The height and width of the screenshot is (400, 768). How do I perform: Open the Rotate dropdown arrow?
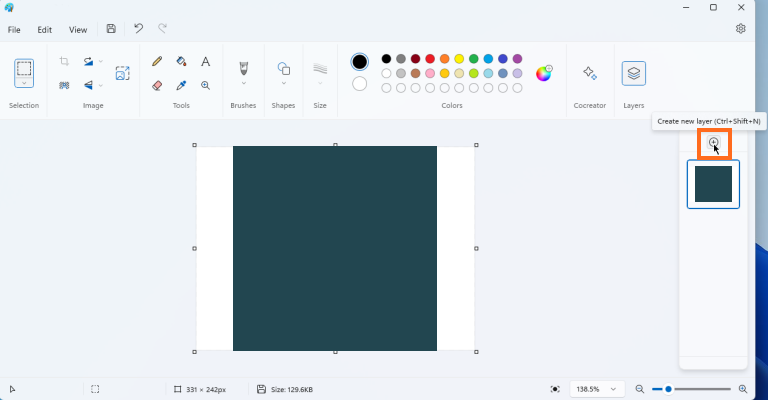point(100,61)
